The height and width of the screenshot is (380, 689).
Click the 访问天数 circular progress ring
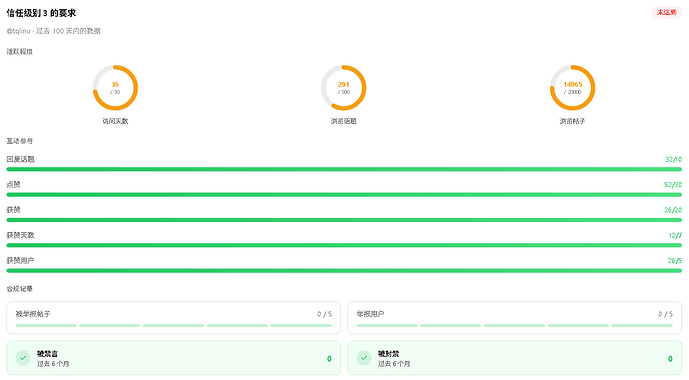point(115,88)
